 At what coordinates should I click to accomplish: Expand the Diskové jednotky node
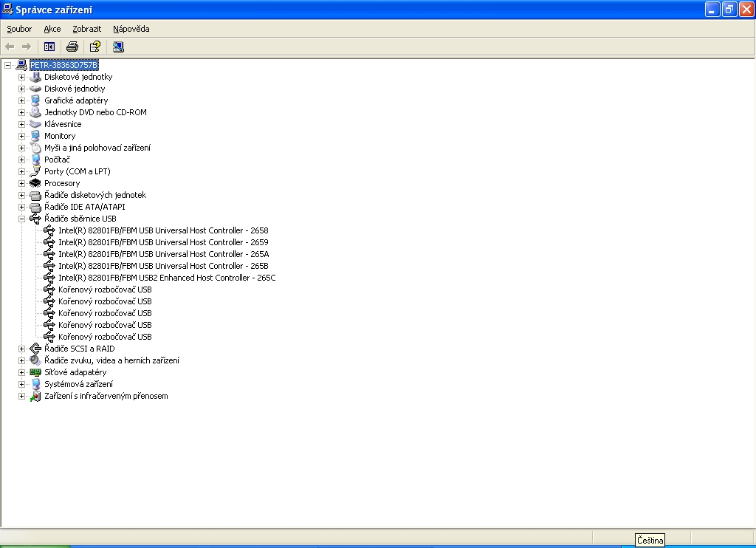coord(21,89)
